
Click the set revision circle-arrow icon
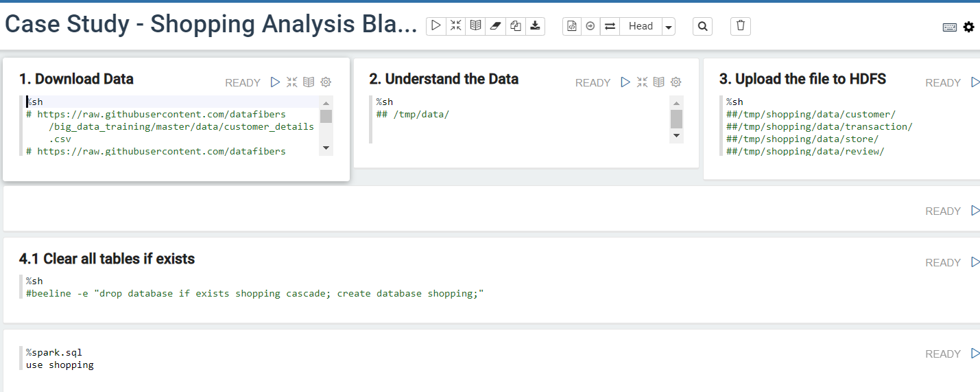point(590,26)
